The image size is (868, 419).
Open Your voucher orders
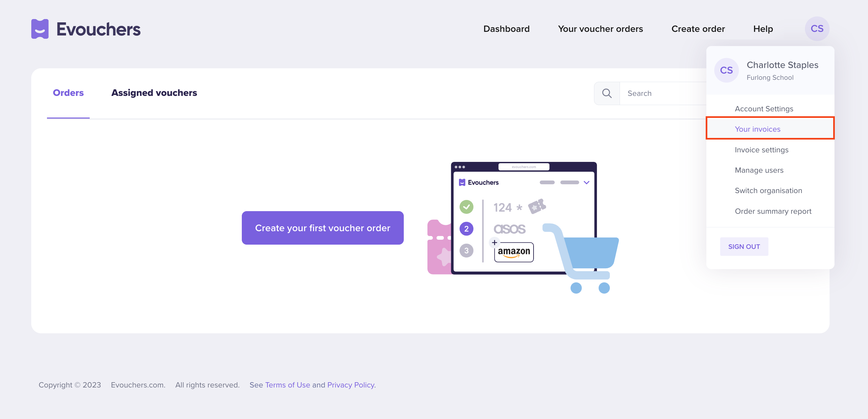[x=601, y=29]
